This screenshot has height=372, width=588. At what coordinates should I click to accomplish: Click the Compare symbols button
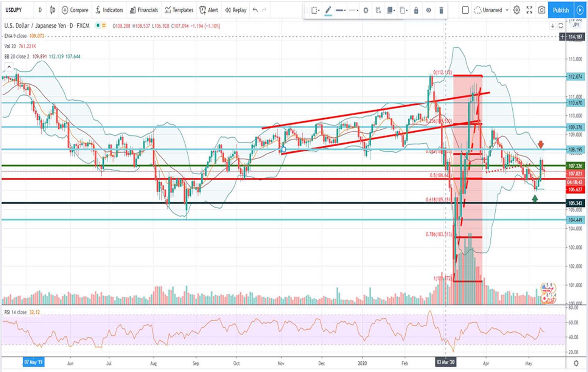click(75, 10)
